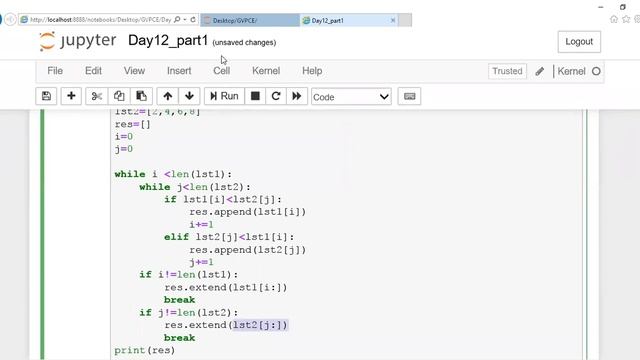Click highlighted text lst2[j:]
Viewport: 640px width, 360px height.
(x=260, y=325)
